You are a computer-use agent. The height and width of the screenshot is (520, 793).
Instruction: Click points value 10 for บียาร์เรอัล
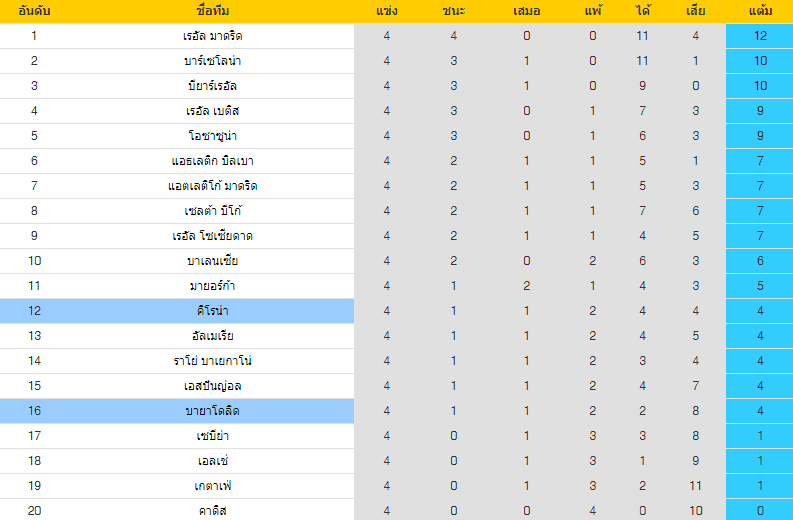click(760, 85)
